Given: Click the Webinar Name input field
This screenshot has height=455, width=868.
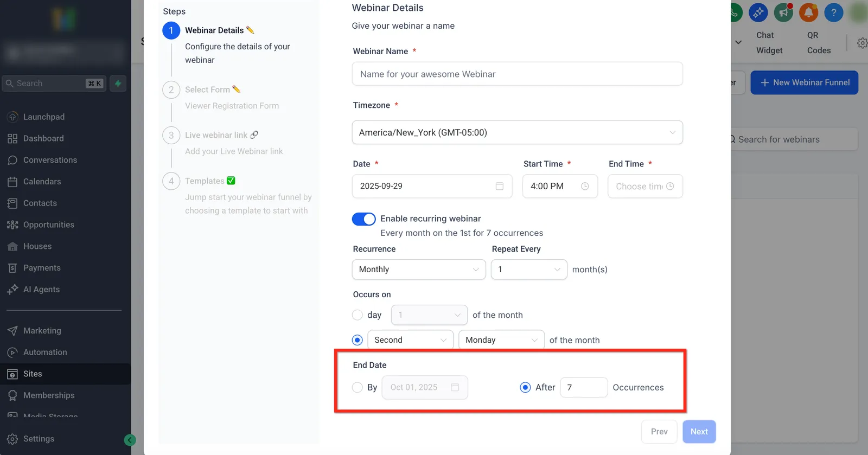Looking at the screenshot, I should [x=517, y=74].
